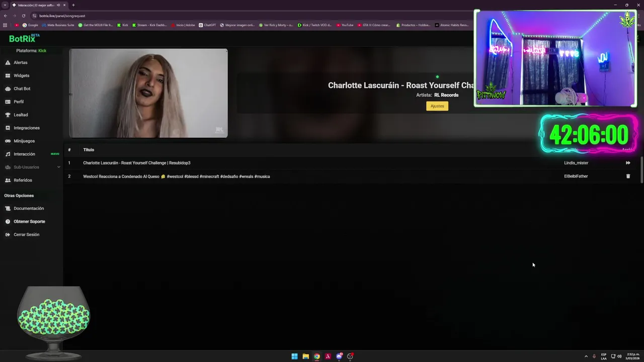The image size is (644, 362).
Task: Click the Título column header
Action: [89, 150]
